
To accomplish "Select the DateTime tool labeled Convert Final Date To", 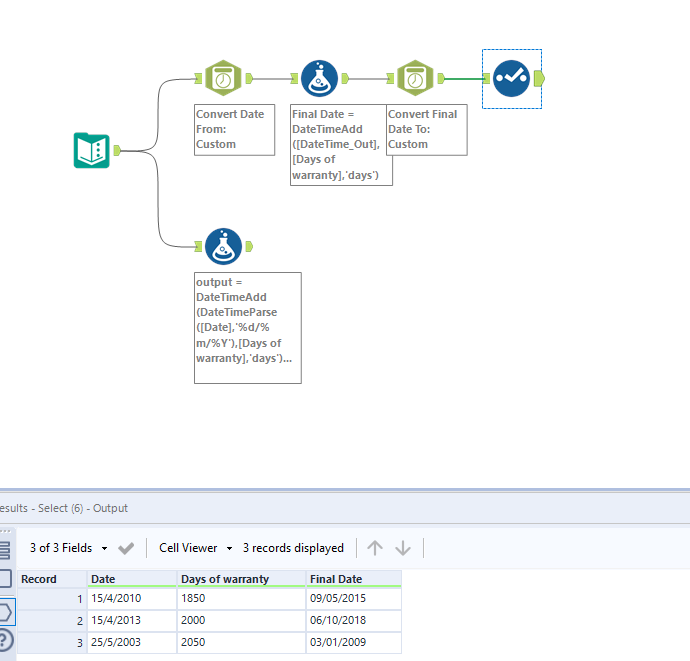I will point(415,78).
